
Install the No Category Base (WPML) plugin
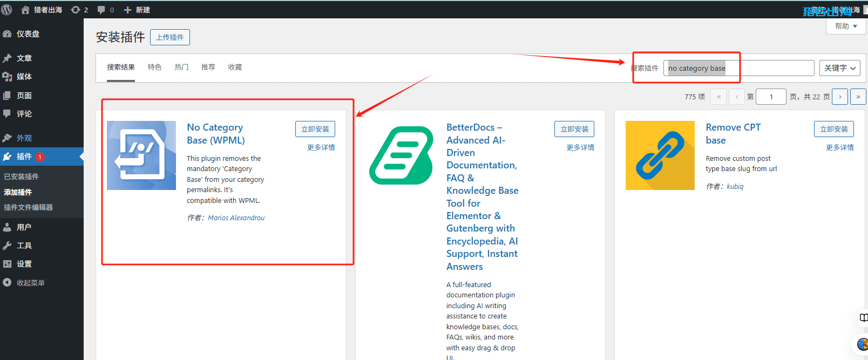[x=315, y=129]
